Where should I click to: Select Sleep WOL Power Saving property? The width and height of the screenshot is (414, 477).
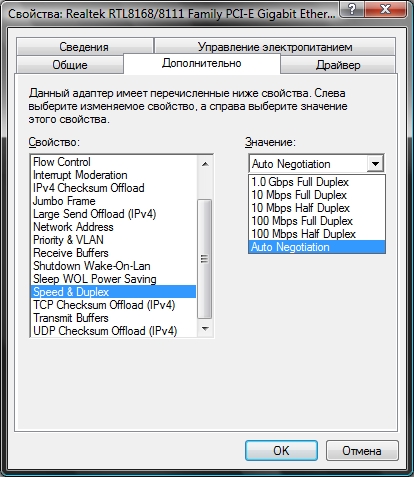tap(113, 279)
